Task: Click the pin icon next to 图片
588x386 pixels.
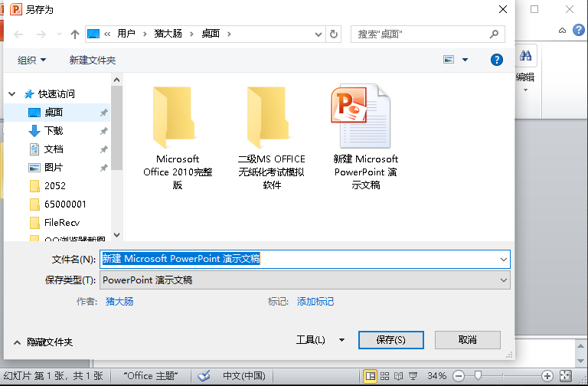Action: point(104,168)
